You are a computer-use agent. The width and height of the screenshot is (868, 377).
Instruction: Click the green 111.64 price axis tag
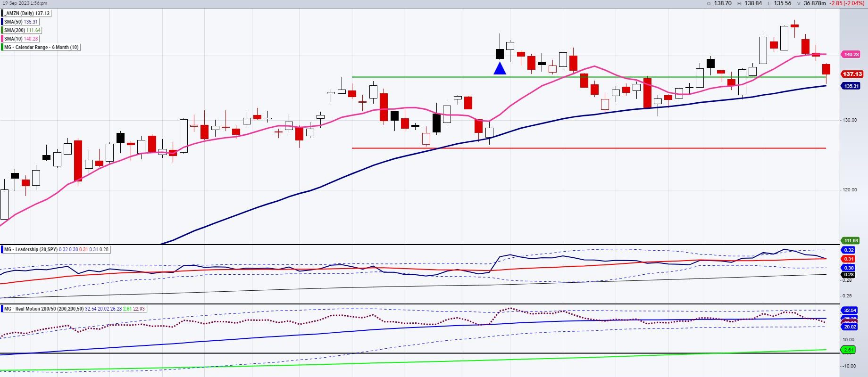(x=851, y=240)
